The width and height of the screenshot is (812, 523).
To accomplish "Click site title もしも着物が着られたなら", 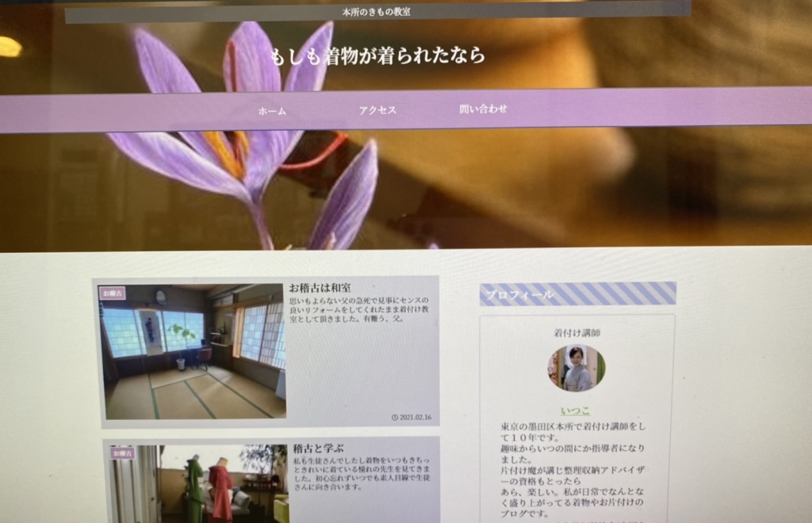I will coord(377,55).
